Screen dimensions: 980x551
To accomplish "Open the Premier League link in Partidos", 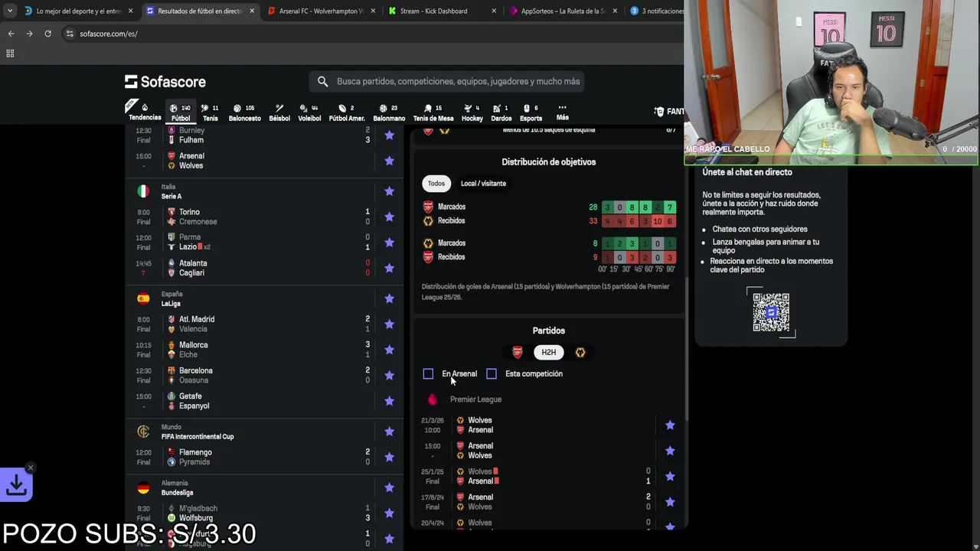I will click(x=475, y=399).
